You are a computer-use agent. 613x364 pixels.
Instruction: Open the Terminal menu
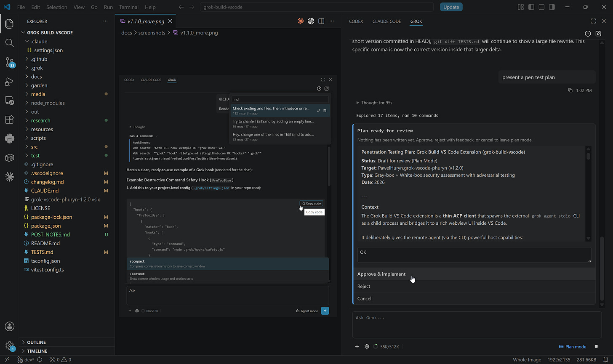[129, 7]
